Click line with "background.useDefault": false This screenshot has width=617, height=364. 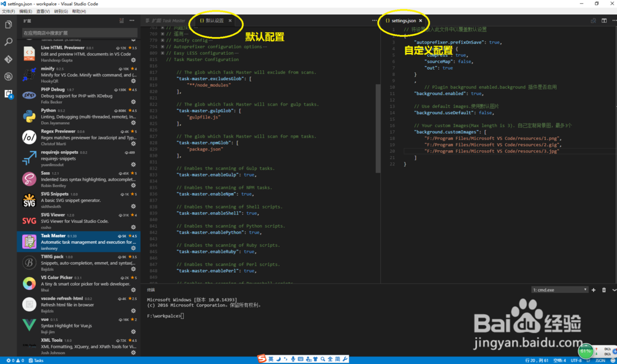[454, 112]
